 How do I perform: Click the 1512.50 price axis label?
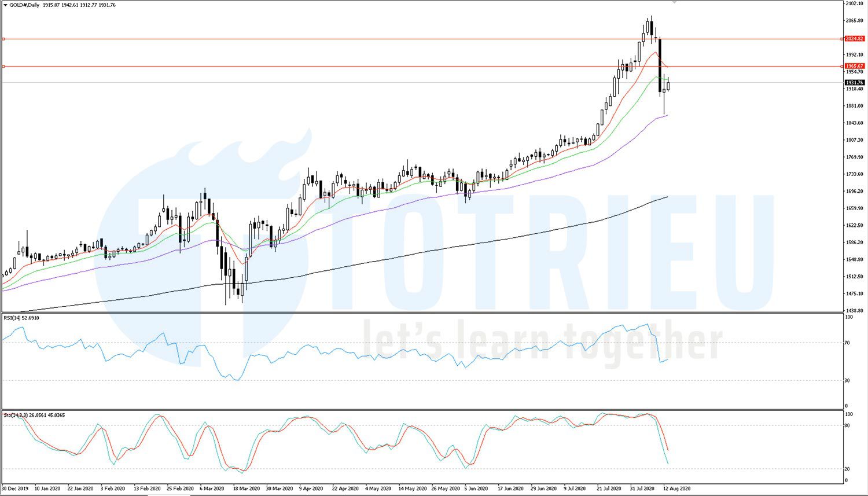click(854, 277)
